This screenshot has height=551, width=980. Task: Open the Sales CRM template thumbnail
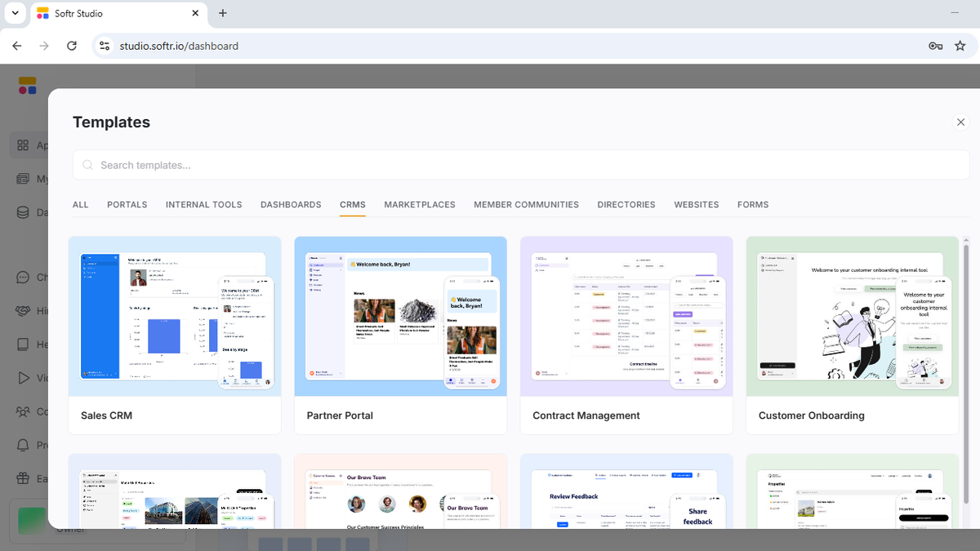pyautogui.click(x=174, y=315)
